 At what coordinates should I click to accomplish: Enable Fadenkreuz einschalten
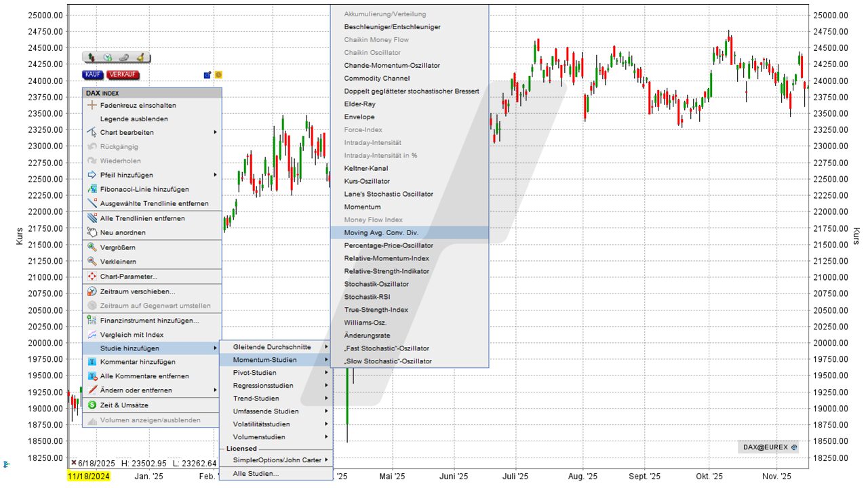pyautogui.click(x=139, y=105)
